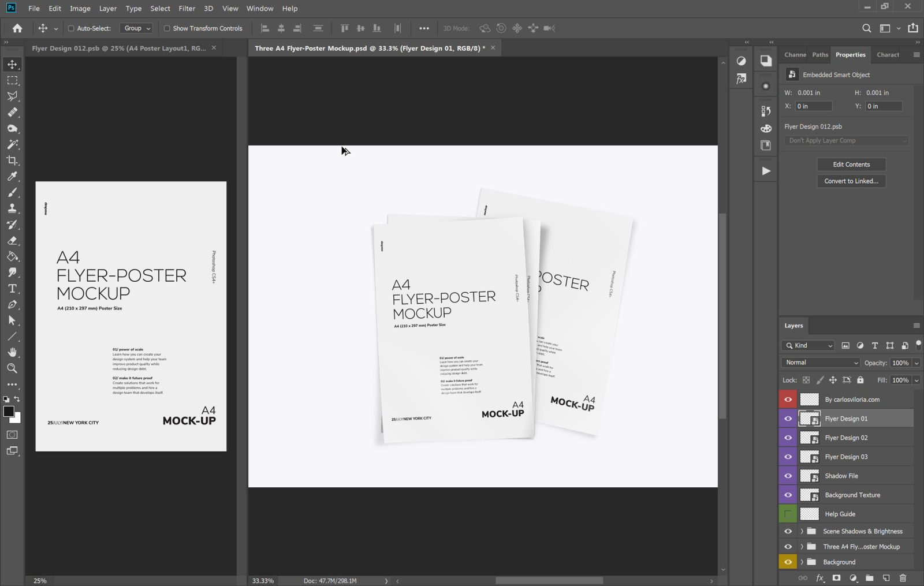Image resolution: width=924 pixels, height=586 pixels.
Task: Select the Rectangular Marquee tool
Action: pos(12,80)
